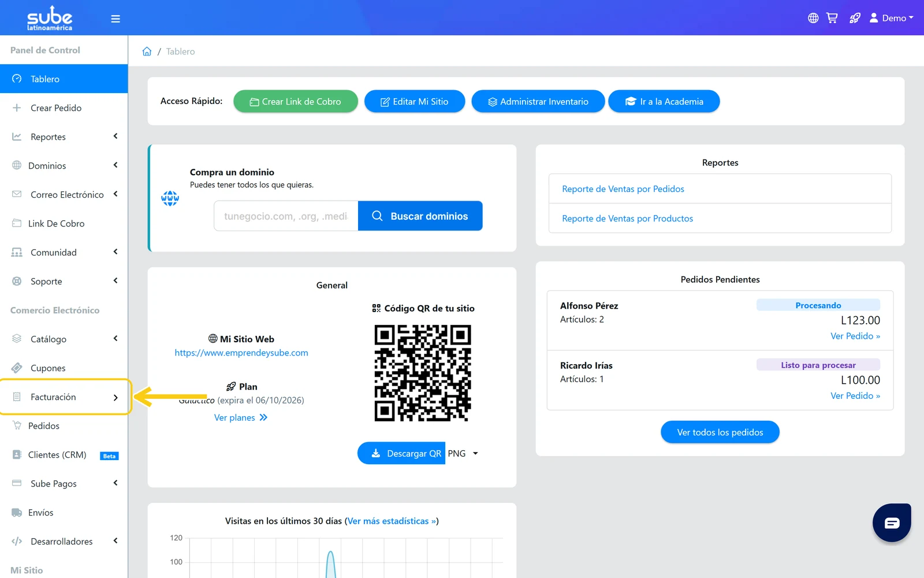Image resolution: width=924 pixels, height=578 pixels.
Task: Click the Pedidos basket icon
Action: click(17, 425)
